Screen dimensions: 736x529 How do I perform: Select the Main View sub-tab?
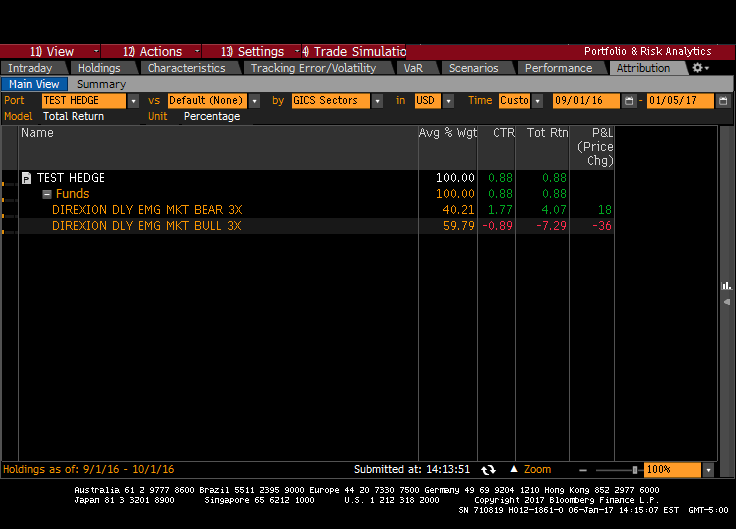(x=34, y=84)
